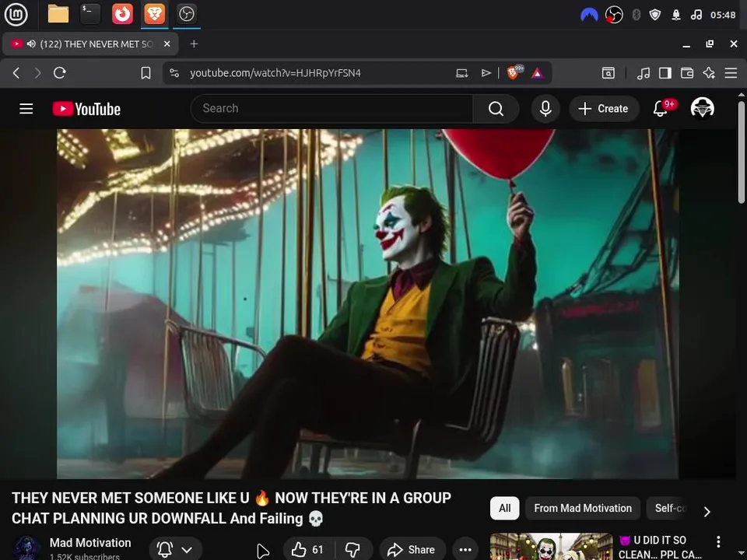This screenshot has height=560, width=747.
Task: Go forward in browser history
Action: [37, 73]
